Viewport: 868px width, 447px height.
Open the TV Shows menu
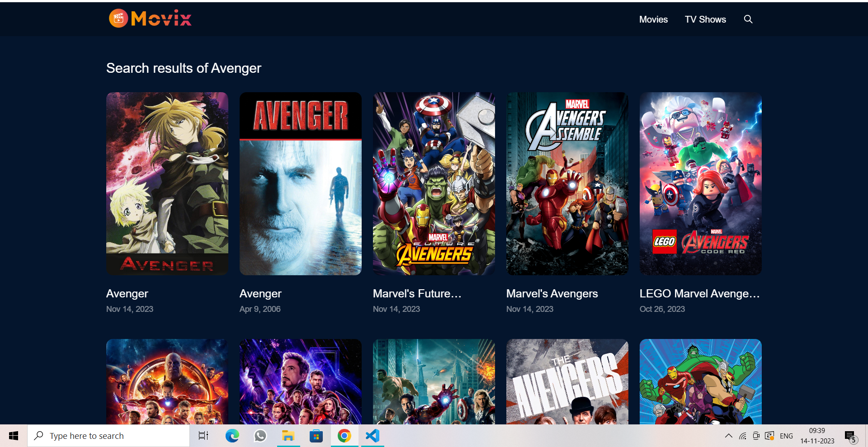705,19
